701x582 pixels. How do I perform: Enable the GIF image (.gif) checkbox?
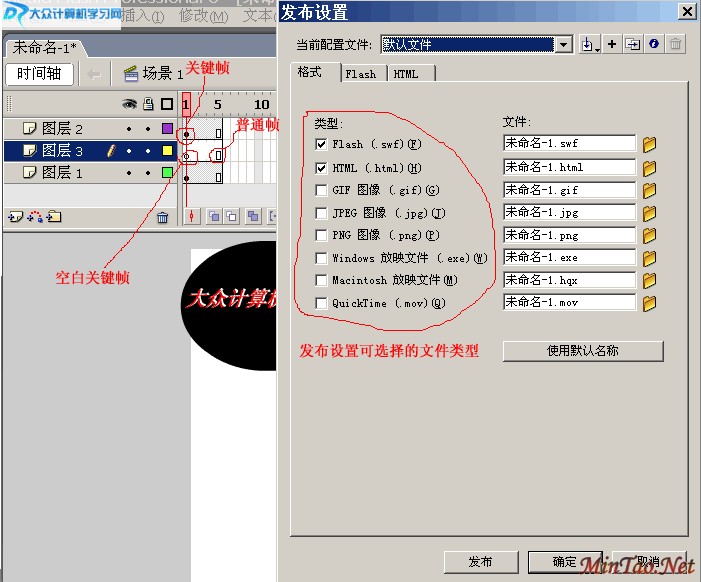(x=321, y=190)
